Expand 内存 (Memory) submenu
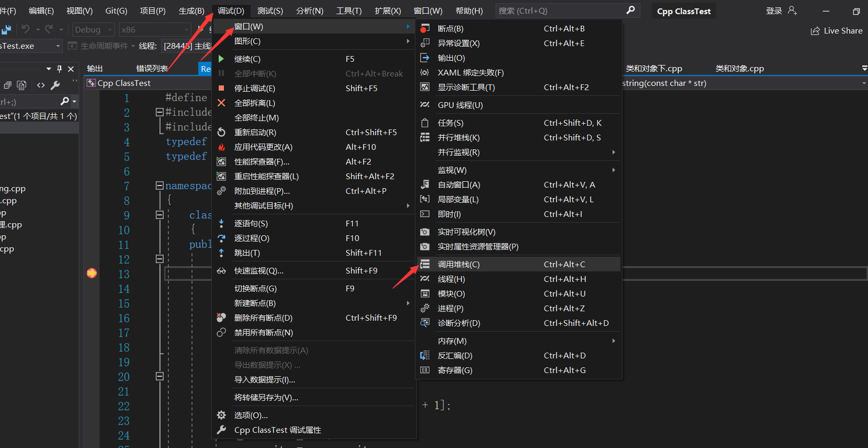Viewport: 868px width, 448px height. click(x=519, y=341)
